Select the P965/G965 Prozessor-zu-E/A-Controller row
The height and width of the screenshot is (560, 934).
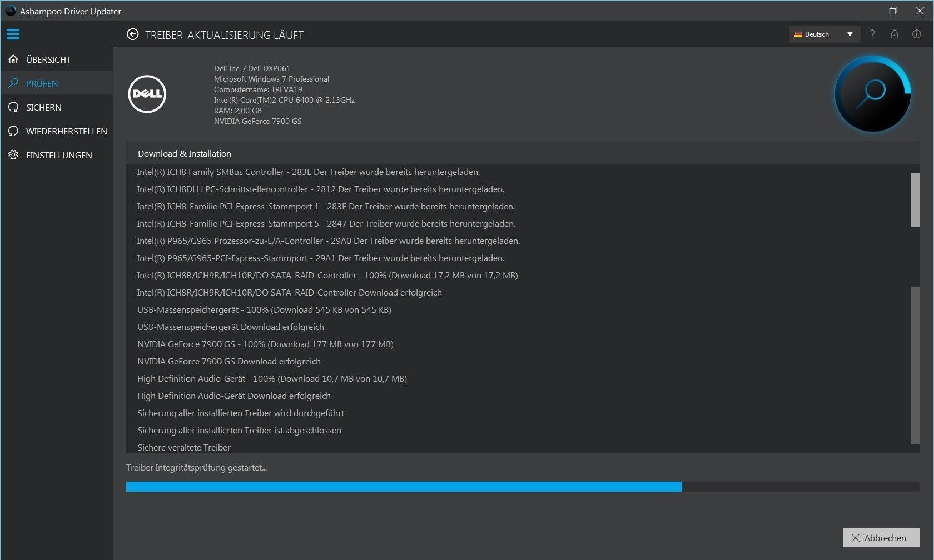pyautogui.click(x=329, y=241)
